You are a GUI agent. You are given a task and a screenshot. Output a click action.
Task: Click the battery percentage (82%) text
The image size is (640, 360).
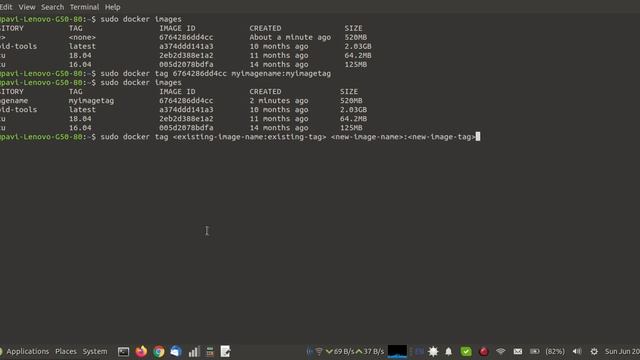pyautogui.click(x=555, y=351)
